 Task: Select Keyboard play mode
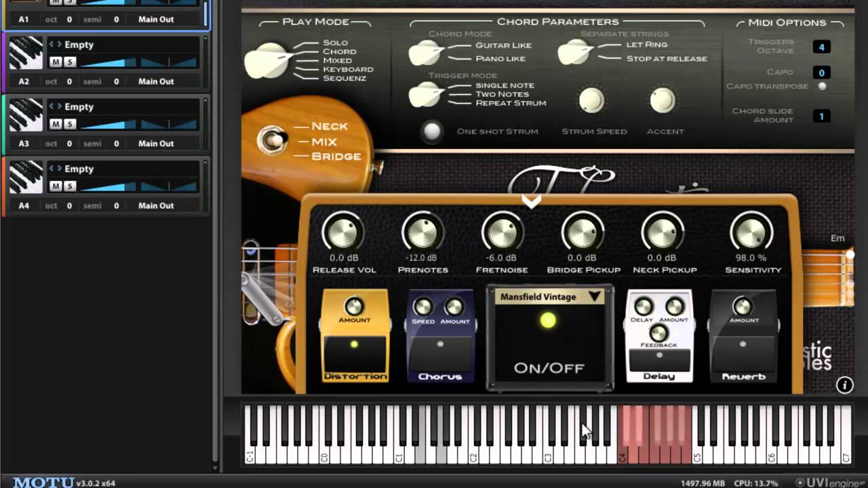point(348,69)
